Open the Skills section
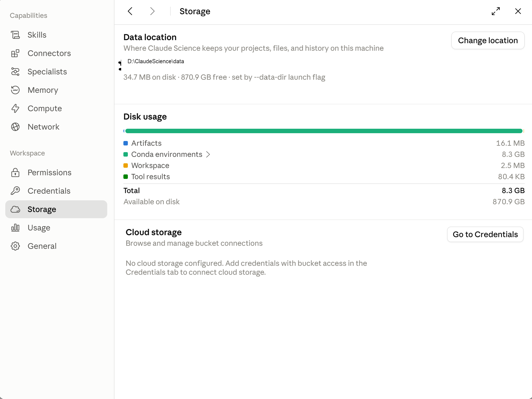The height and width of the screenshot is (399, 532). tap(56, 35)
